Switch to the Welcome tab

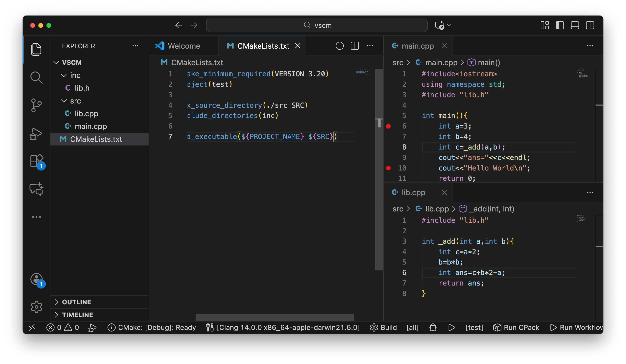point(184,46)
